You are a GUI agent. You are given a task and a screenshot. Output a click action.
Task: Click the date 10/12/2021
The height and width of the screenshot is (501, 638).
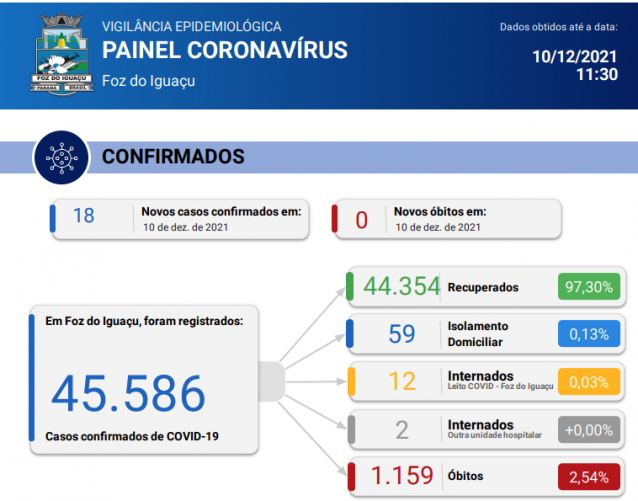(575, 57)
